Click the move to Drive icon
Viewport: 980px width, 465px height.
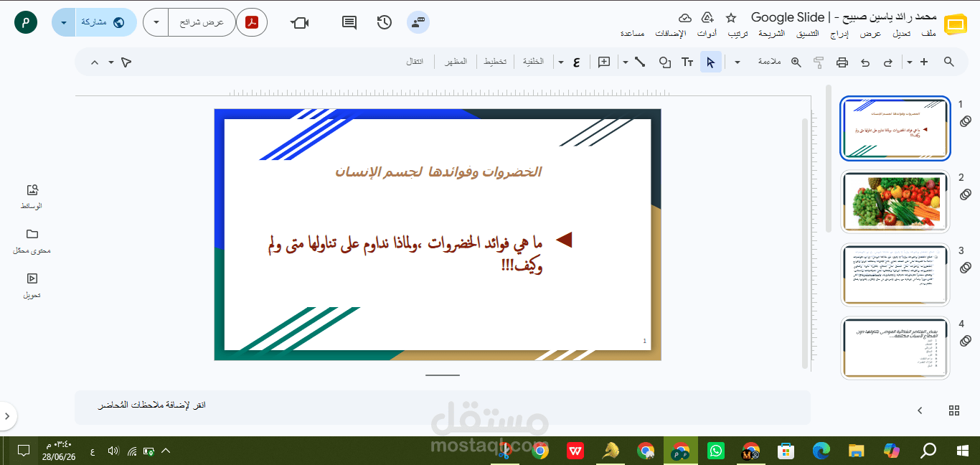[x=707, y=17]
